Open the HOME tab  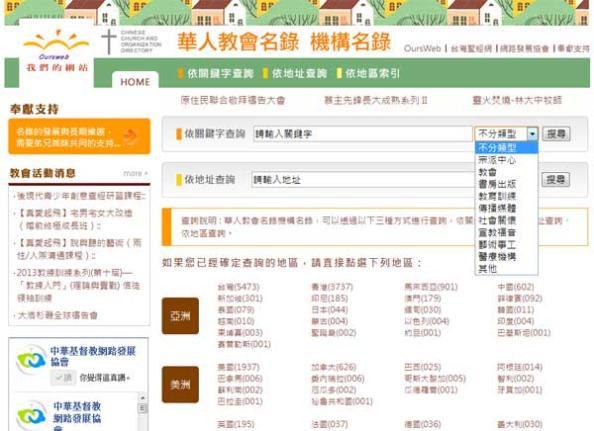[x=135, y=81]
